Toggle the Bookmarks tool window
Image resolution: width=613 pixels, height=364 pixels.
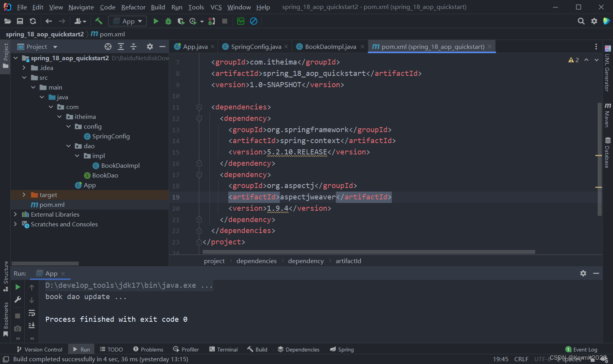pos(5,319)
